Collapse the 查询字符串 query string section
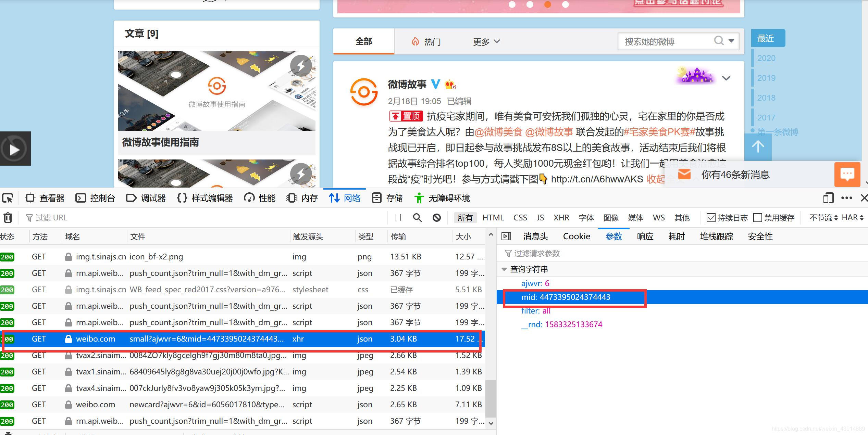This screenshot has height=435, width=868. 504,269
